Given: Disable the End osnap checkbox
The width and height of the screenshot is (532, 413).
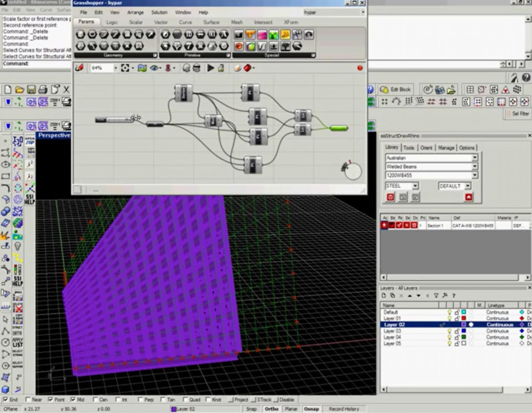Looking at the screenshot, I should tap(6, 399).
